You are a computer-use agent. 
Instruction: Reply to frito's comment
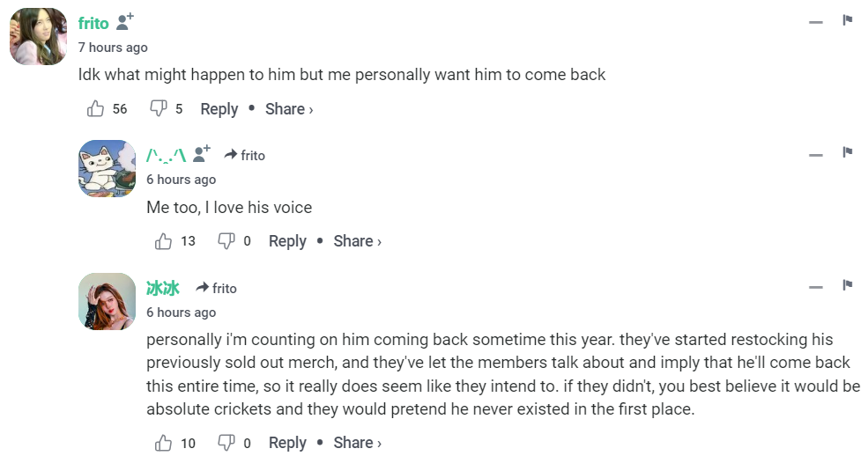tap(219, 109)
